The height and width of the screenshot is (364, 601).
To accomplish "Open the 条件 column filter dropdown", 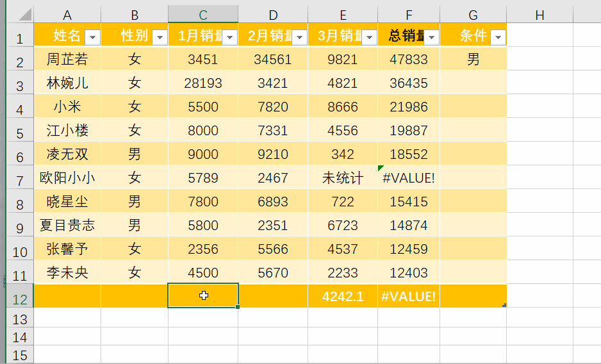I will pyautogui.click(x=498, y=37).
